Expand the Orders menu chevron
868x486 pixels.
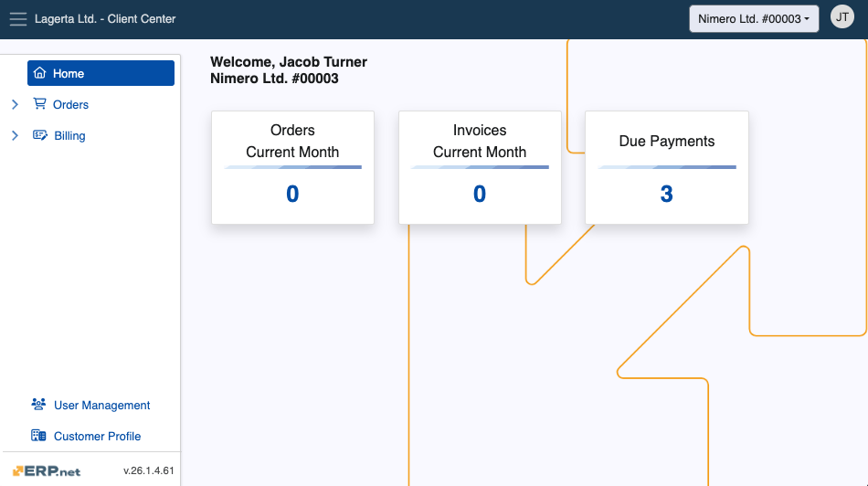pyautogui.click(x=15, y=104)
